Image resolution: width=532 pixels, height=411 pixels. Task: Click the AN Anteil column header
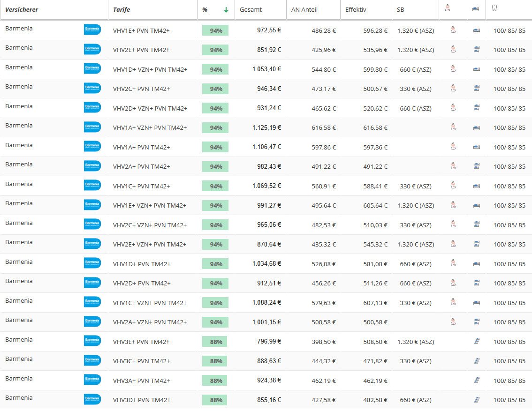(304, 10)
